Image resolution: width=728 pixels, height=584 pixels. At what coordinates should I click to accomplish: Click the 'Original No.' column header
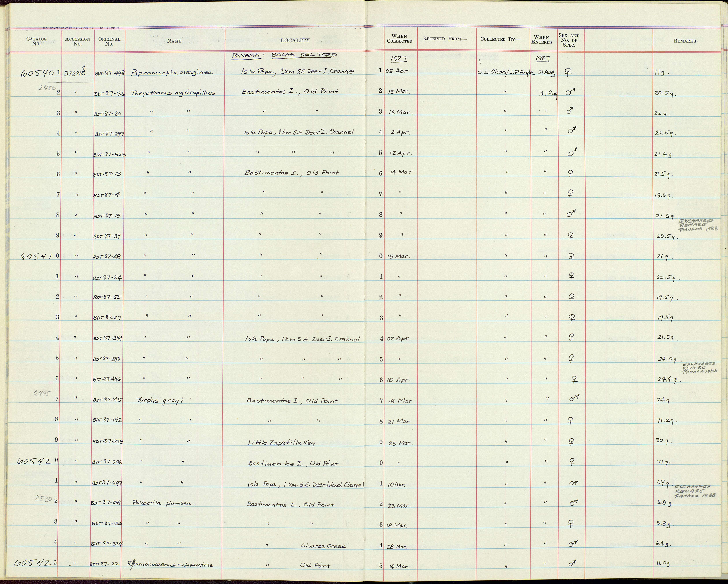coord(109,41)
